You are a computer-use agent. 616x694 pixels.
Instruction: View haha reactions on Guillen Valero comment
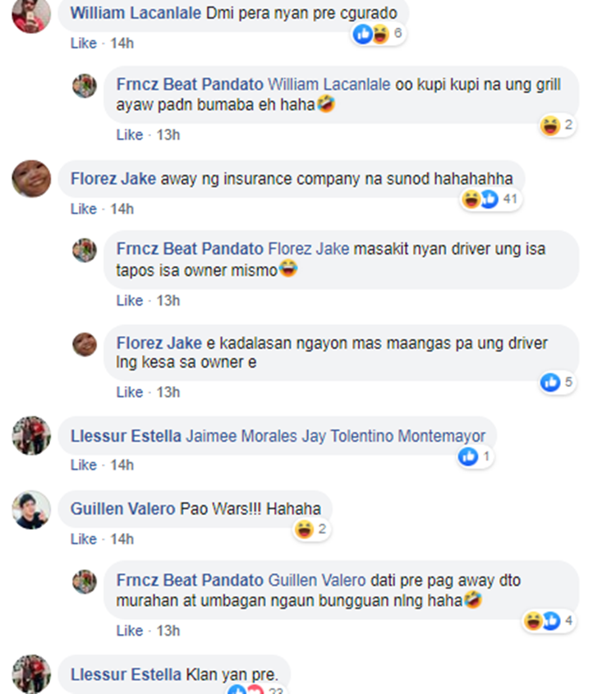pyautogui.click(x=311, y=530)
